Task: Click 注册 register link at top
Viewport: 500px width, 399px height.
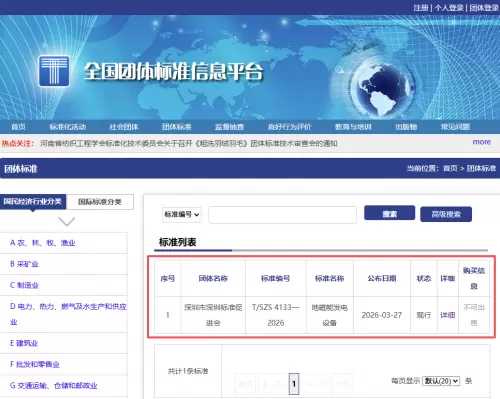Action: [x=421, y=7]
